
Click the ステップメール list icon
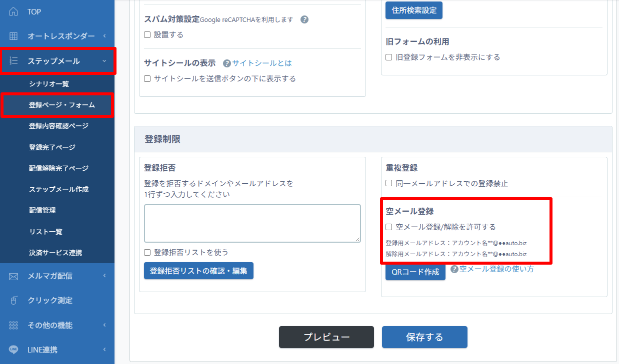pyautogui.click(x=13, y=61)
